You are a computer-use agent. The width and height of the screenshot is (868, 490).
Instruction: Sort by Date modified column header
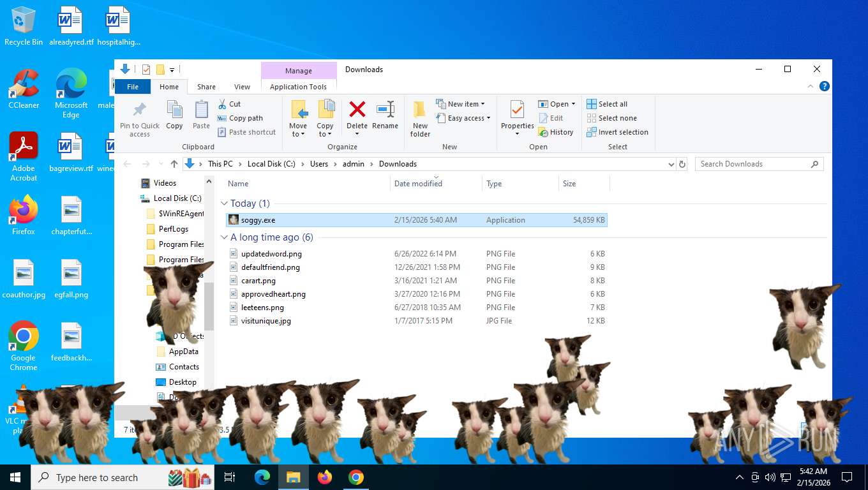(x=436, y=184)
